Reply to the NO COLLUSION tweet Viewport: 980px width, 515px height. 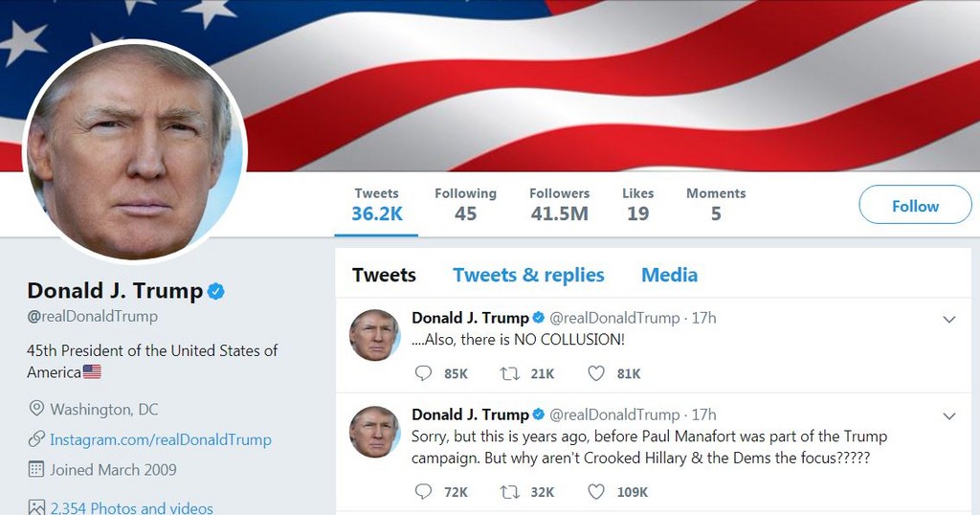(x=423, y=373)
